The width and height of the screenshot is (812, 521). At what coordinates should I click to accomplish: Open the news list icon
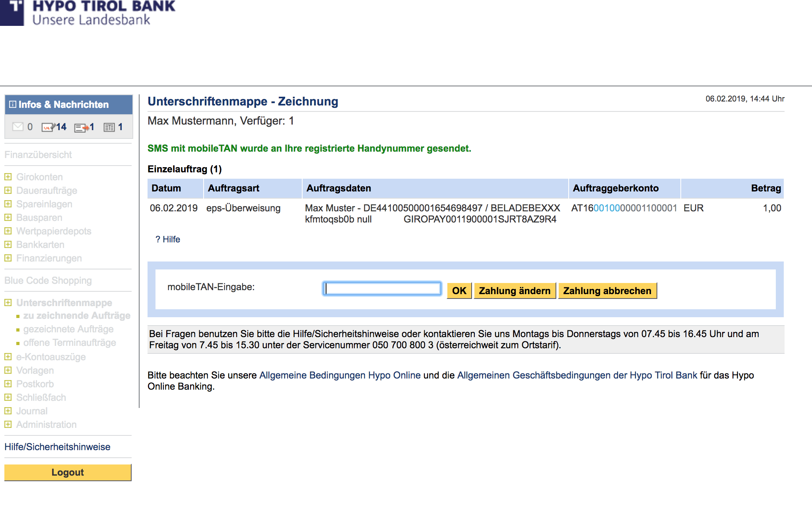coord(109,127)
